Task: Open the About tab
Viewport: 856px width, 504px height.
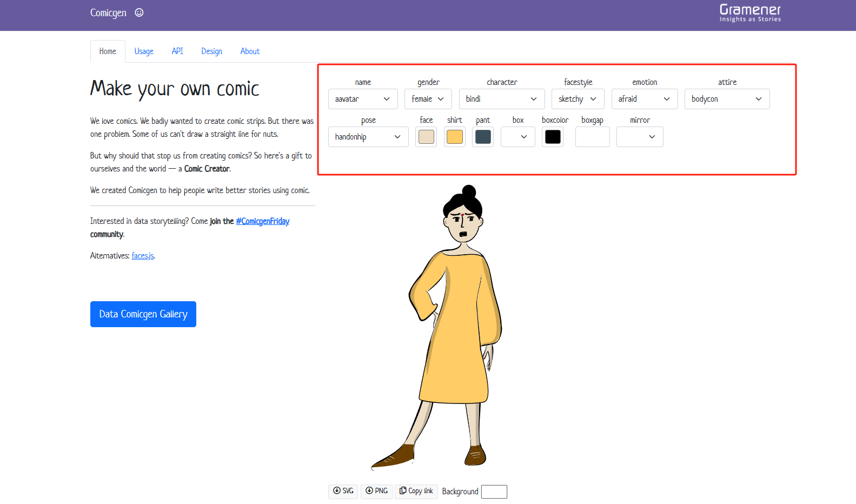Action: click(250, 51)
